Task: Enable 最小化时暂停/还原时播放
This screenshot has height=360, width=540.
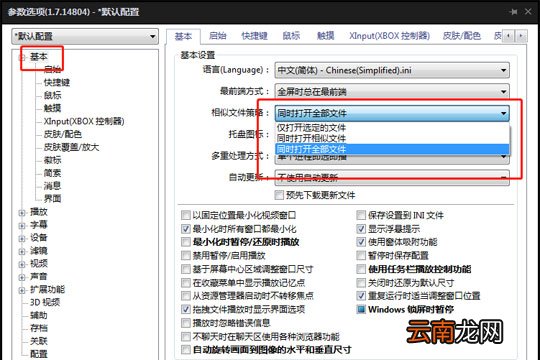Action: 186,242
